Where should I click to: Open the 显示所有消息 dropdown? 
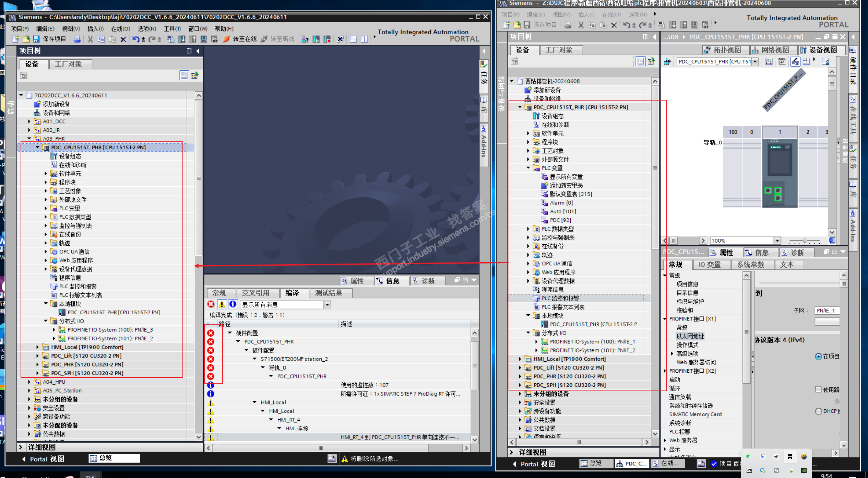pos(327,305)
